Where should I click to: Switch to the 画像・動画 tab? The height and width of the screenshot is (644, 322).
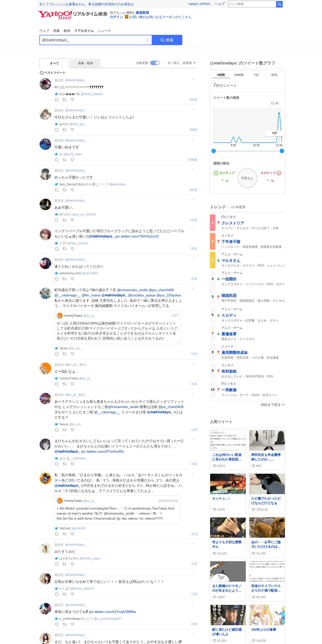pos(86,63)
